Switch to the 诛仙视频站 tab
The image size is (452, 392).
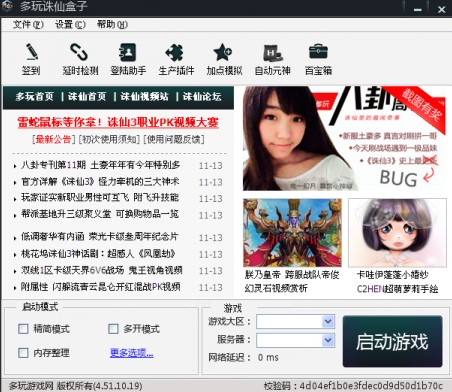point(144,97)
